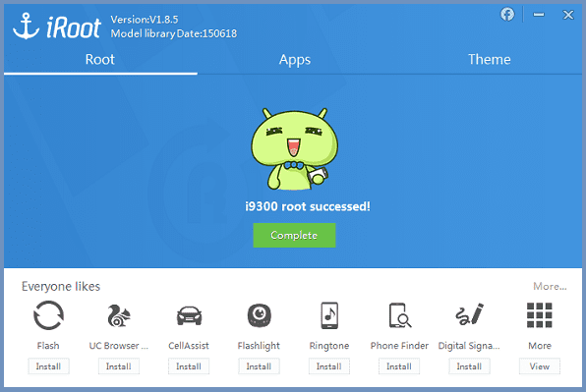Image resolution: width=586 pixels, height=392 pixels.
Task: Minimize the iRoot window
Action: pyautogui.click(x=539, y=15)
